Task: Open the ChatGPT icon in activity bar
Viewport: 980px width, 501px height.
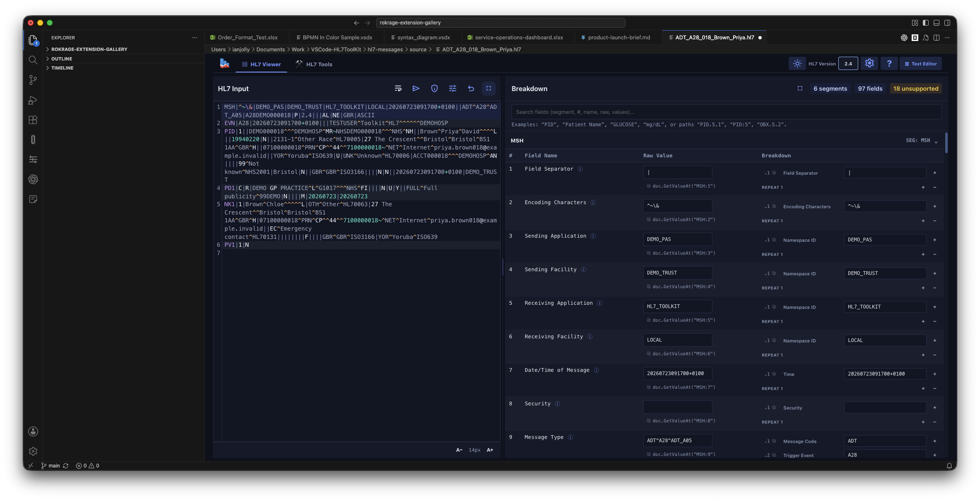Action: (x=33, y=179)
